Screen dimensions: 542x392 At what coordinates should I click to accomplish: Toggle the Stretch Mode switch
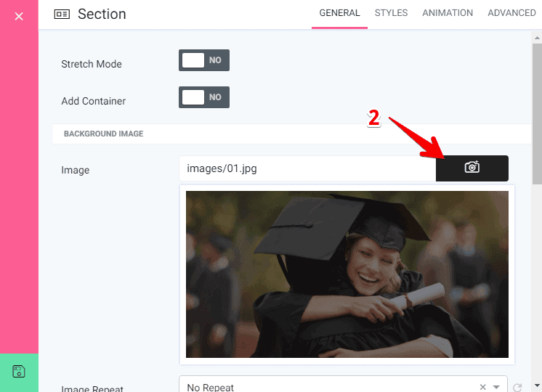(204, 60)
